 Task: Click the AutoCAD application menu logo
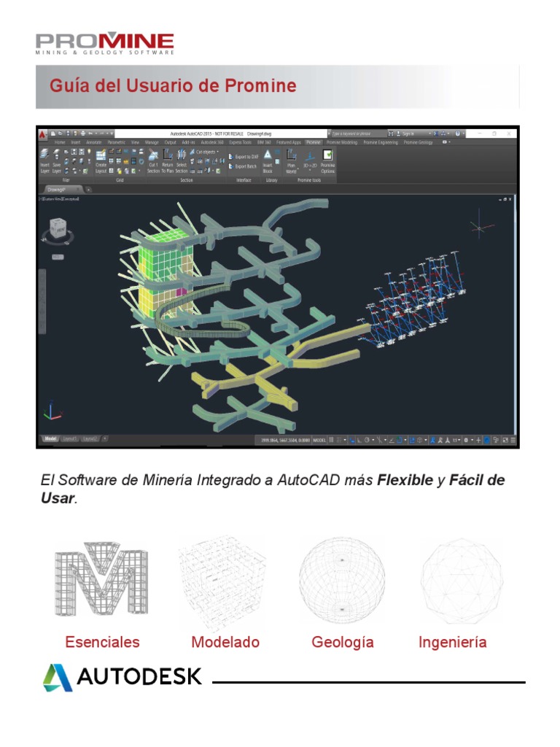(43, 134)
